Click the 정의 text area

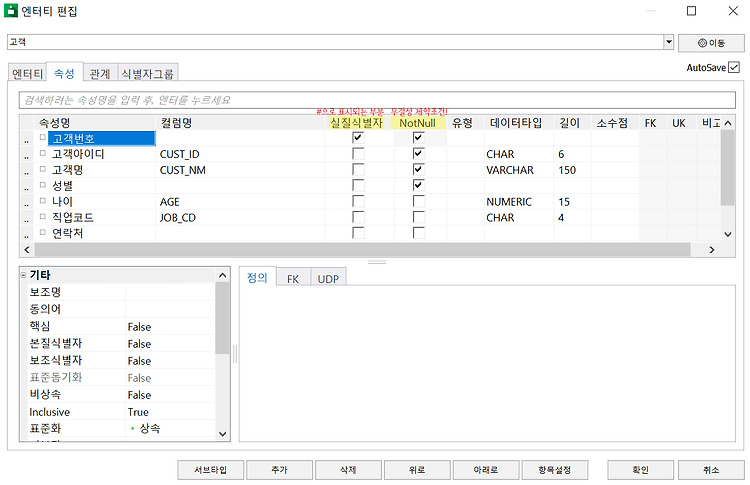pyautogui.click(x=487, y=364)
